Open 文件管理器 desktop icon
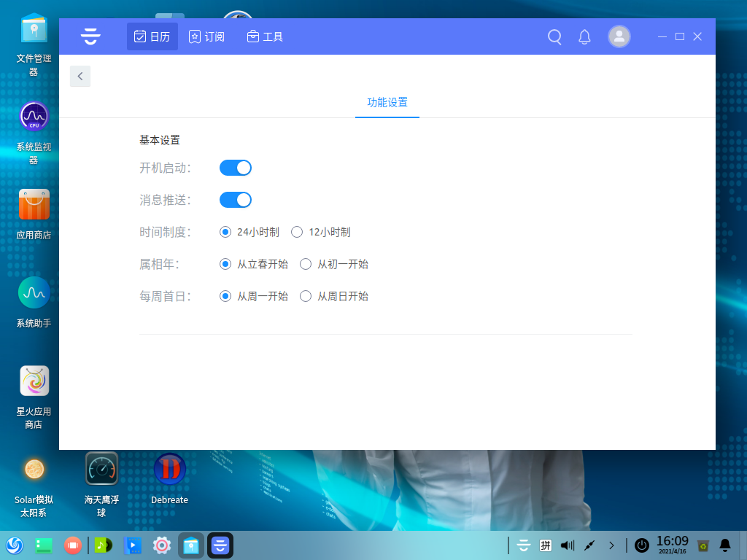 34,45
